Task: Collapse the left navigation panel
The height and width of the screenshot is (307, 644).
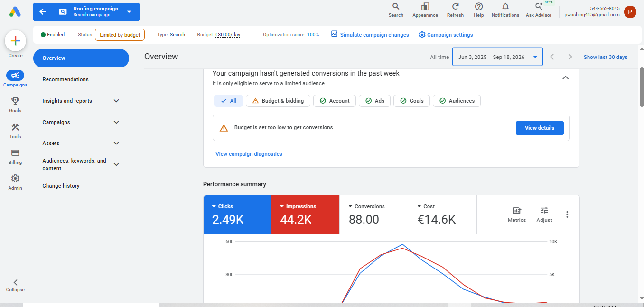Action: click(15, 285)
